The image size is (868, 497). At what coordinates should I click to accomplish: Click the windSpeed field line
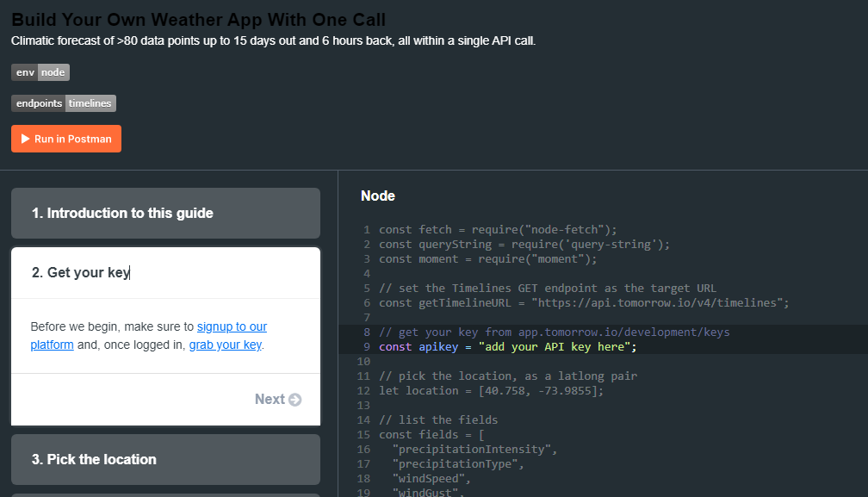tap(431, 479)
